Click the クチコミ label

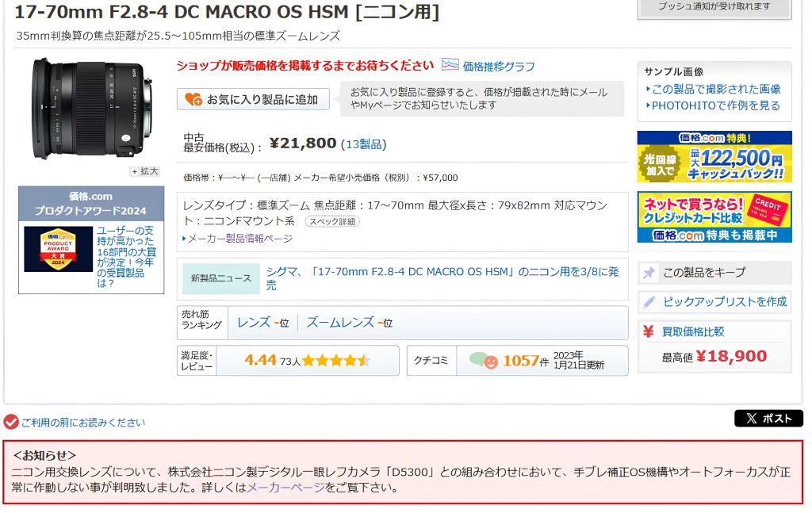(x=431, y=360)
